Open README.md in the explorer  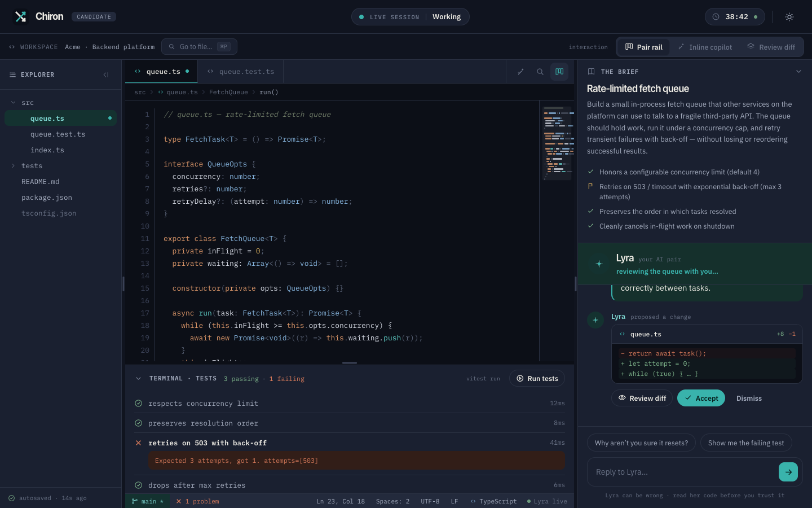[60, 182]
